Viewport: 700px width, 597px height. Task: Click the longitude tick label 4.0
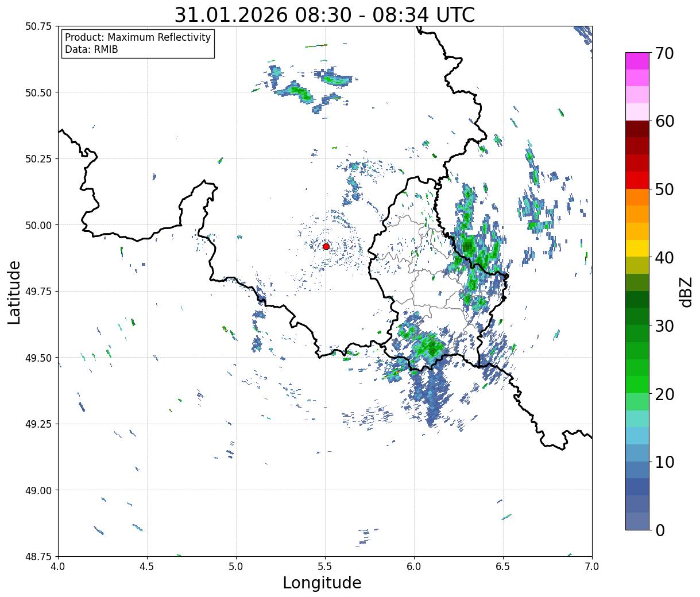(58, 567)
